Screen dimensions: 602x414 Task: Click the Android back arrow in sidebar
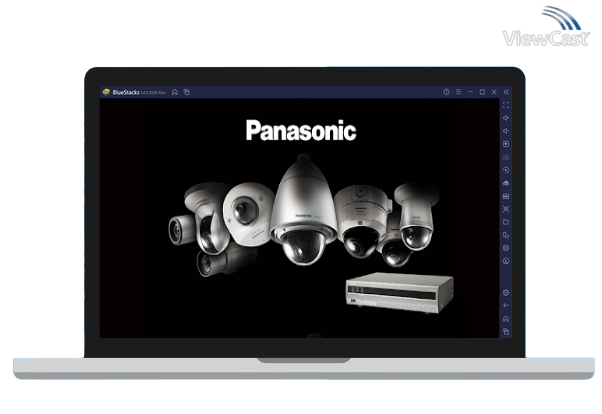(506, 306)
